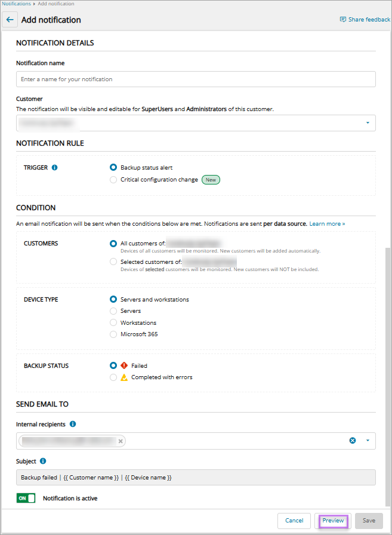Open Share feedback link
392x535 pixels.
(365, 20)
